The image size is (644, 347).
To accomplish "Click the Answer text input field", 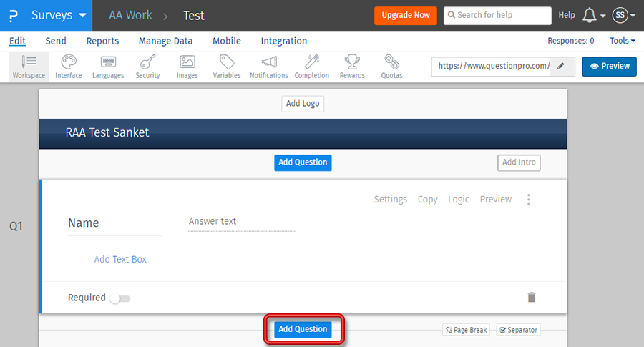I will 242,222.
